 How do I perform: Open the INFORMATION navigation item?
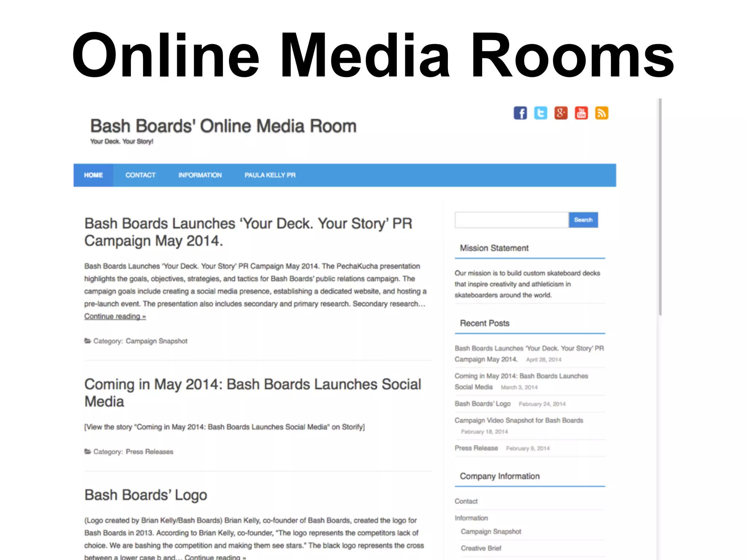[x=200, y=175]
